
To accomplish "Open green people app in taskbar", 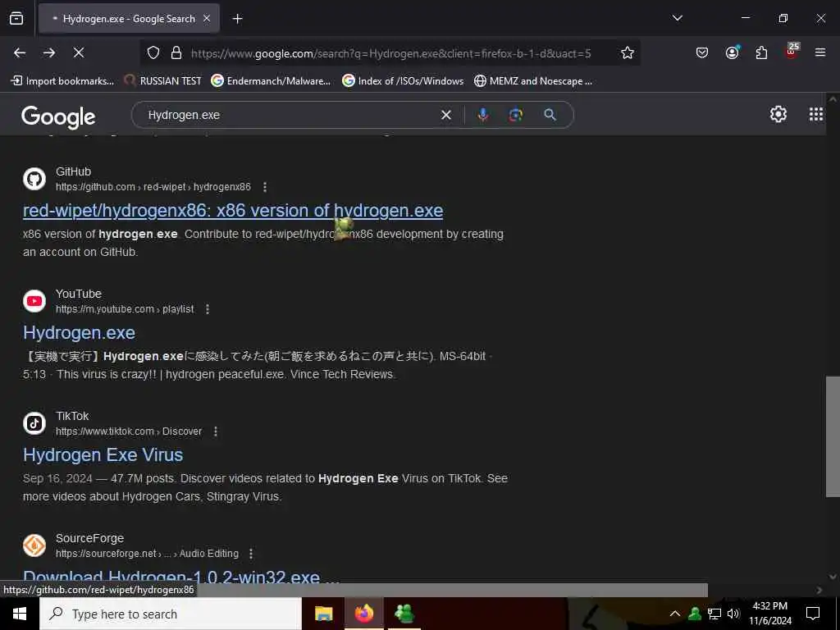I will pyautogui.click(x=404, y=614).
